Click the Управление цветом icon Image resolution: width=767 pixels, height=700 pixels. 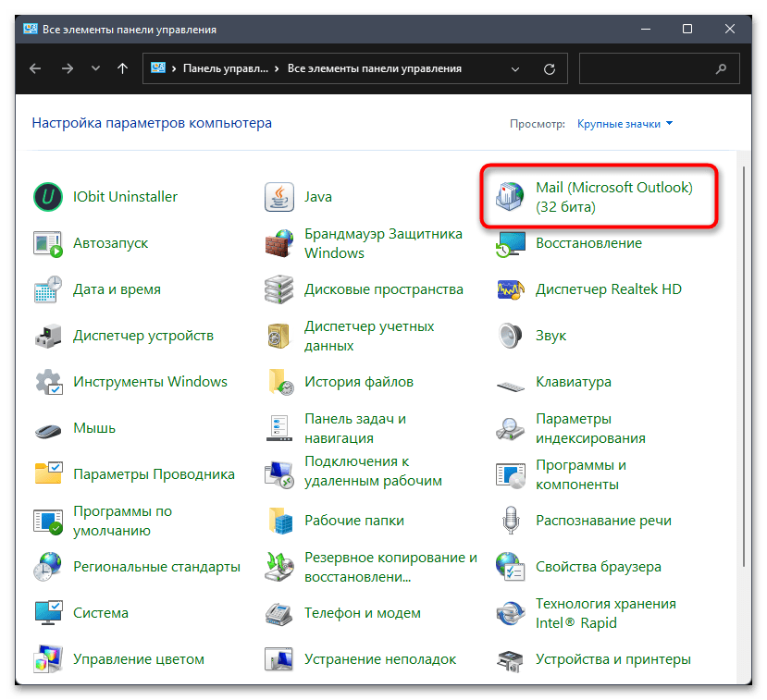(x=47, y=659)
